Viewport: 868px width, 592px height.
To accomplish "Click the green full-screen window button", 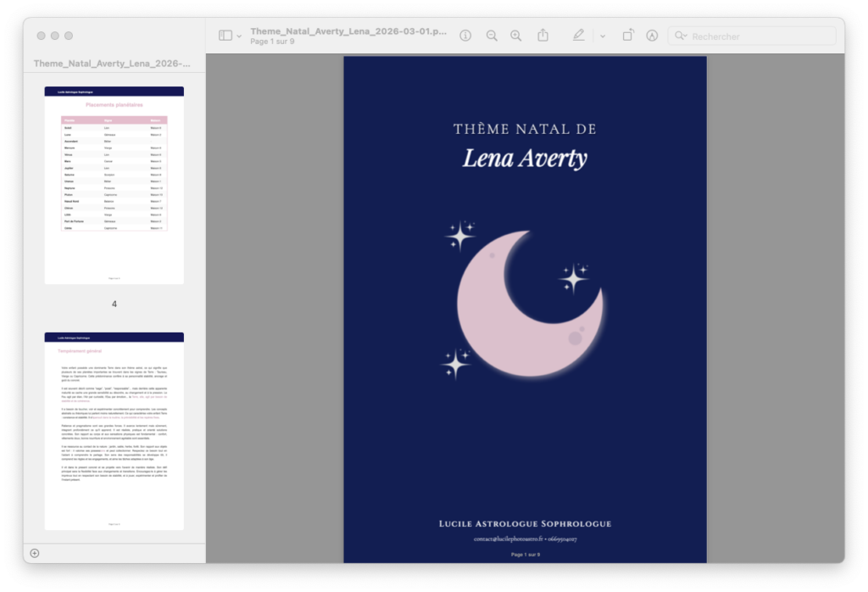I will click(69, 36).
